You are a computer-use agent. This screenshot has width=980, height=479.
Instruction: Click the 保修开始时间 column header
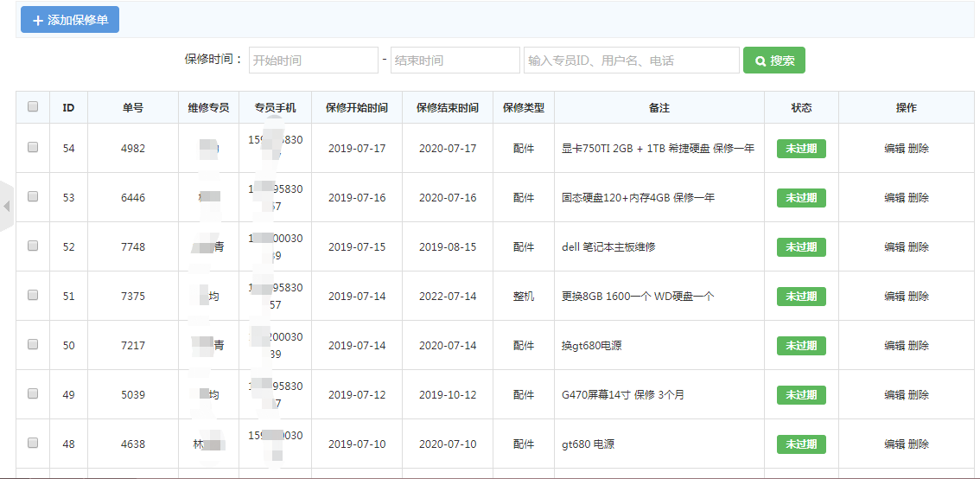[357, 107]
